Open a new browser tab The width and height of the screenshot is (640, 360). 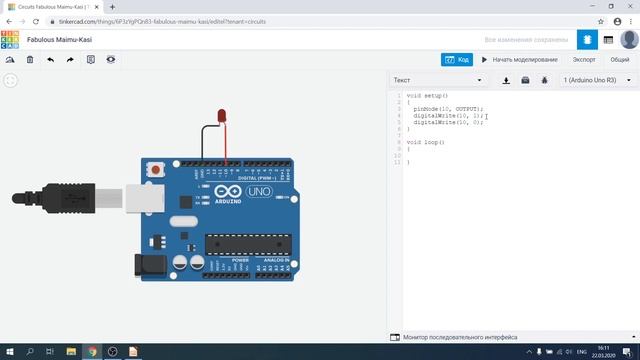pyautogui.click(x=112, y=7)
